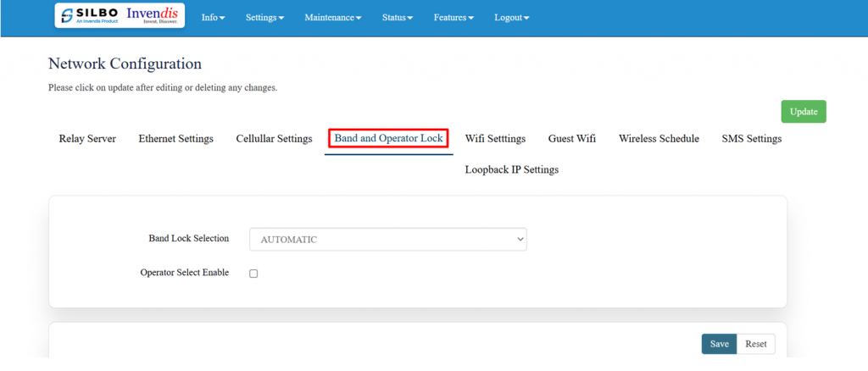Expand the Status menu in navbar
The height and width of the screenshot is (371, 868).
click(x=398, y=18)
